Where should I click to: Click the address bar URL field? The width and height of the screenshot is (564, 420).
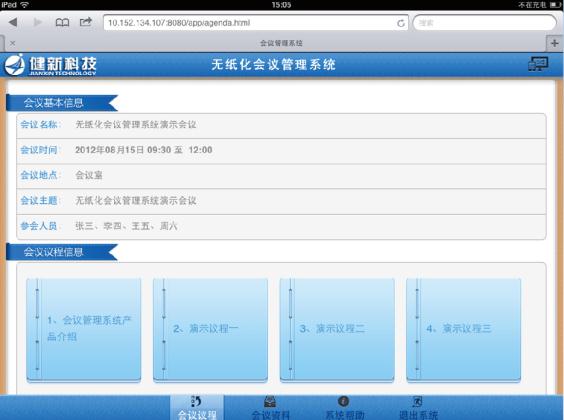tap(256, 23)
